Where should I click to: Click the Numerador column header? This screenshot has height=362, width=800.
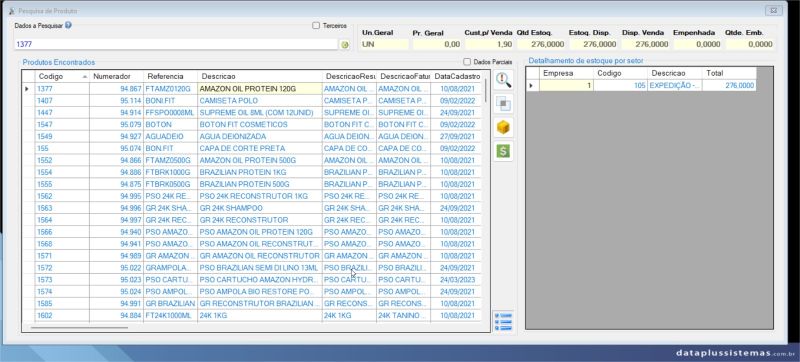pos(116,76)
